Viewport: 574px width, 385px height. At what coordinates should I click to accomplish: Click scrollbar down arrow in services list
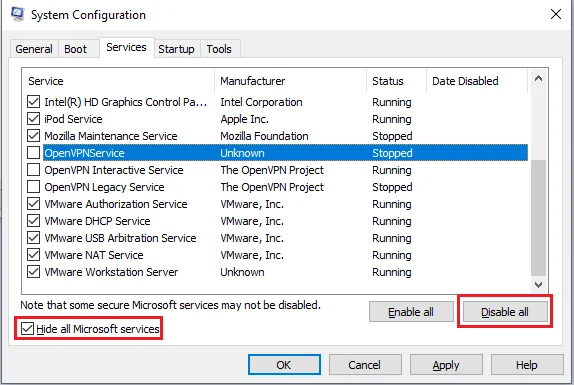538,284
